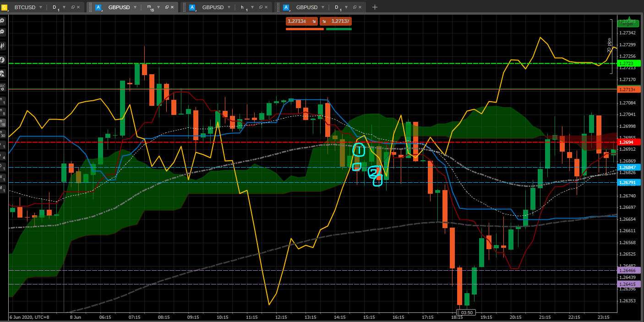Open the indicators function icon in sidebar
The height and width of the screenshot is (322, 644).
coord(2,60)
